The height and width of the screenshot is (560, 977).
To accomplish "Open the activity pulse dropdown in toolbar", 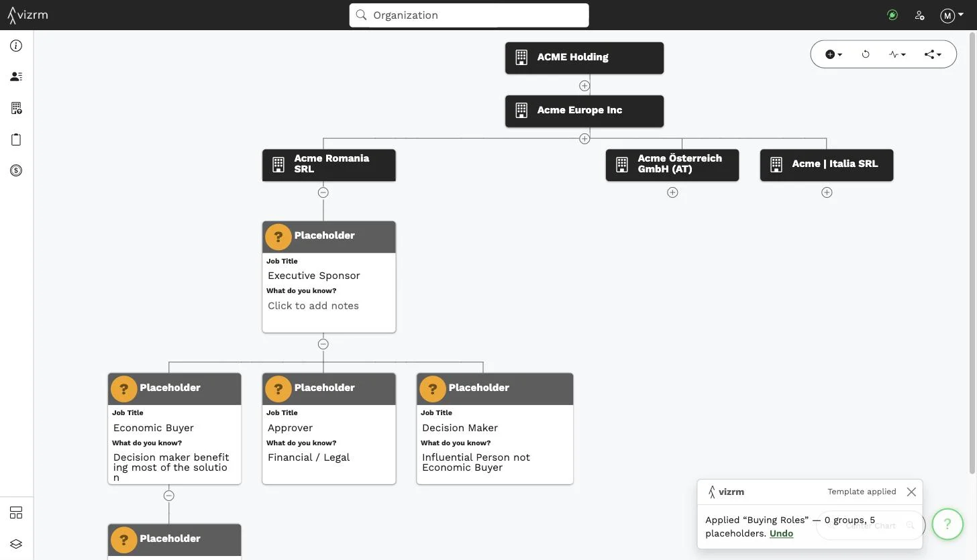I will 897,54.
